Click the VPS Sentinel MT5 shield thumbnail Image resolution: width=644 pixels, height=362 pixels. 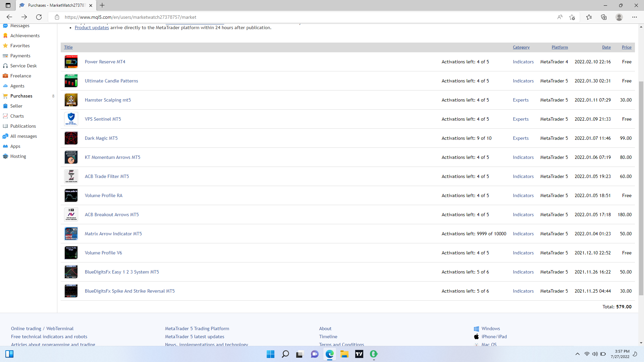click(71, 119)
